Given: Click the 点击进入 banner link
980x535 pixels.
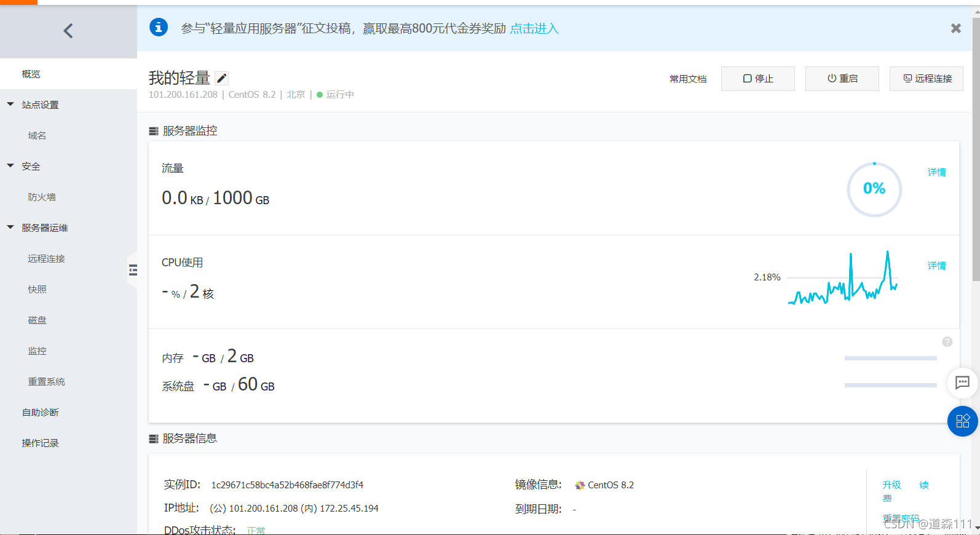Looking at the screenshot, I should click(534, 28).
